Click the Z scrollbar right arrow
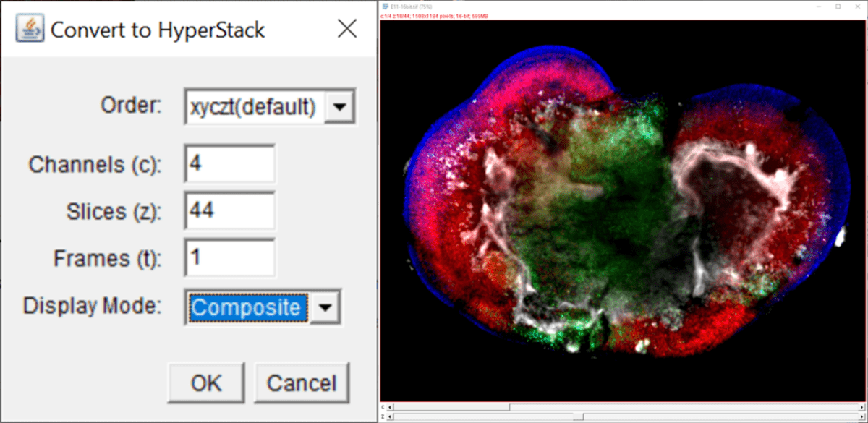The width and height of the screenshot is (868, 423). pyautogui.click(x=863, y=417)
